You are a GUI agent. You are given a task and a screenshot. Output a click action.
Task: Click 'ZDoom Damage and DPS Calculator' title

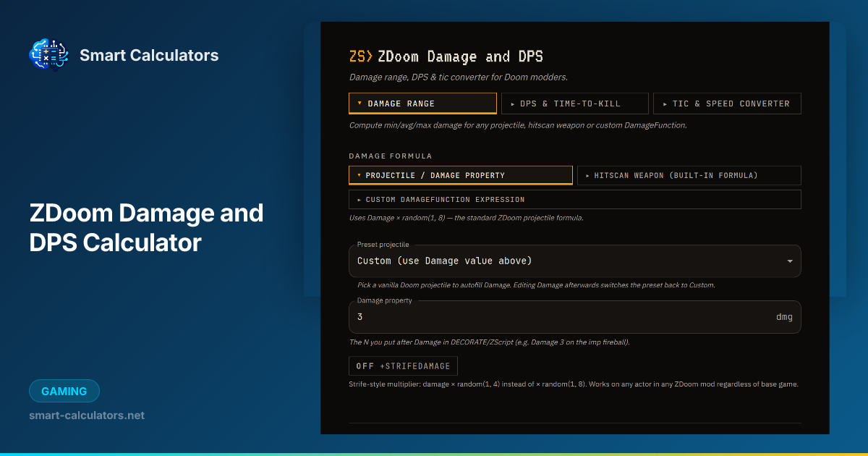(146, 228)
